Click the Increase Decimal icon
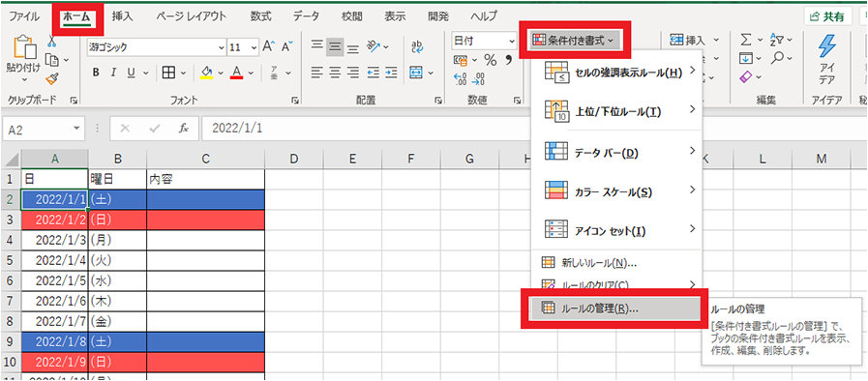The height and width of the screenshot is (381, 868). pyautogui.click(x=460, y=79)
